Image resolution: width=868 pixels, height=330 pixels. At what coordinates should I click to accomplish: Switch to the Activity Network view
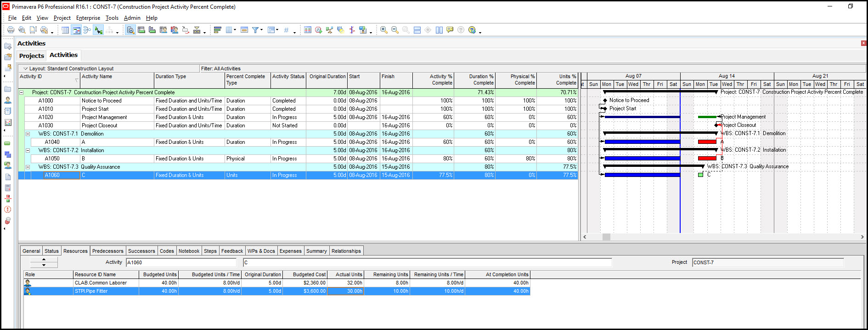(87, 30)
